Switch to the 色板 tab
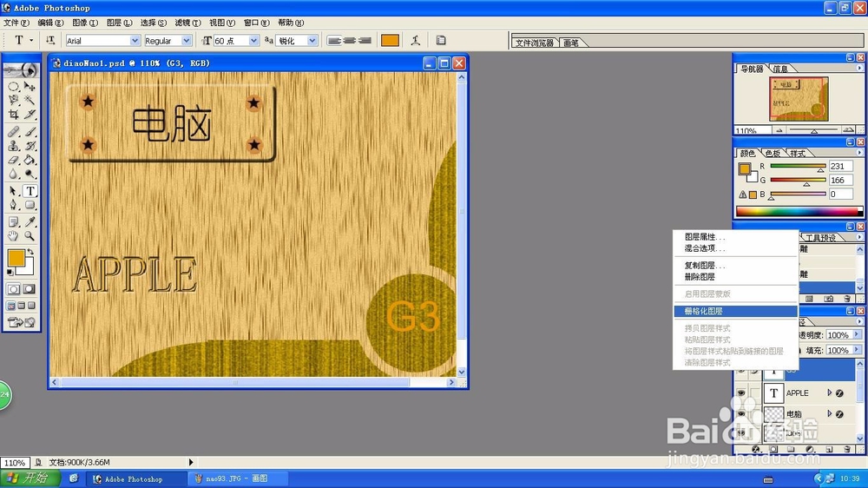The width and height of the screenshot is (868, 488). pyautogui.click(x=773, y=154)
